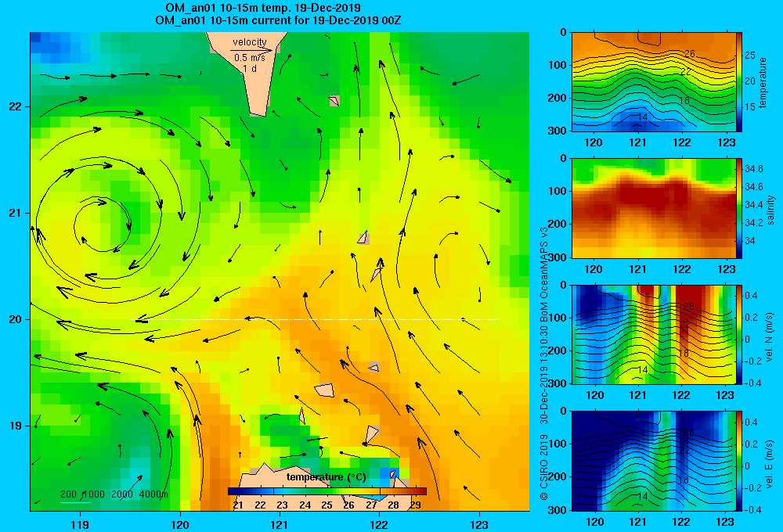Click the 0.4 tick on vel. N scale

(x=751, y=296)
